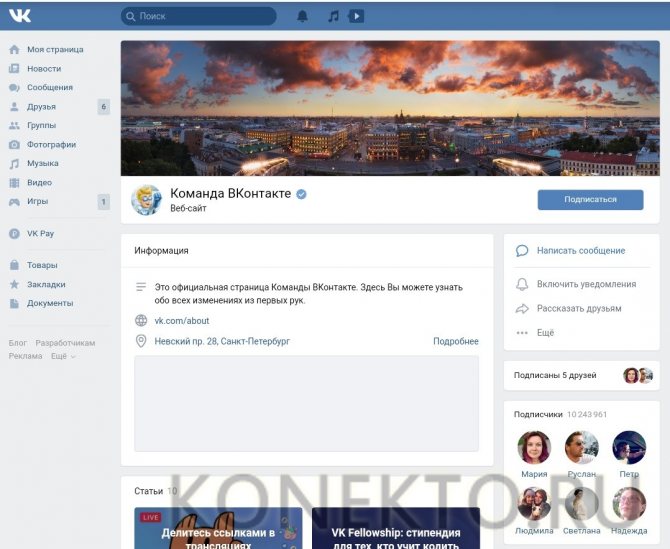Open Руслан subscriber avatar
This screenshot has width=670, height=549.
(582, 447)
